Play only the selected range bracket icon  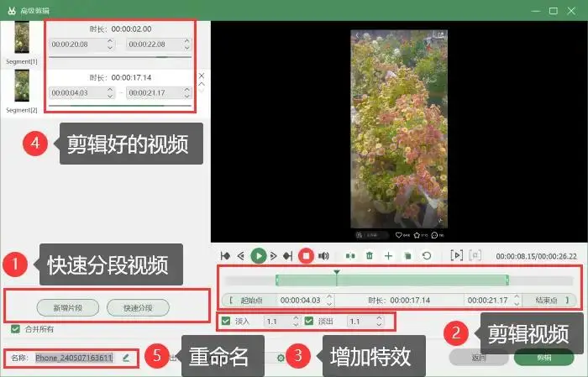click(x=457, y=255)
